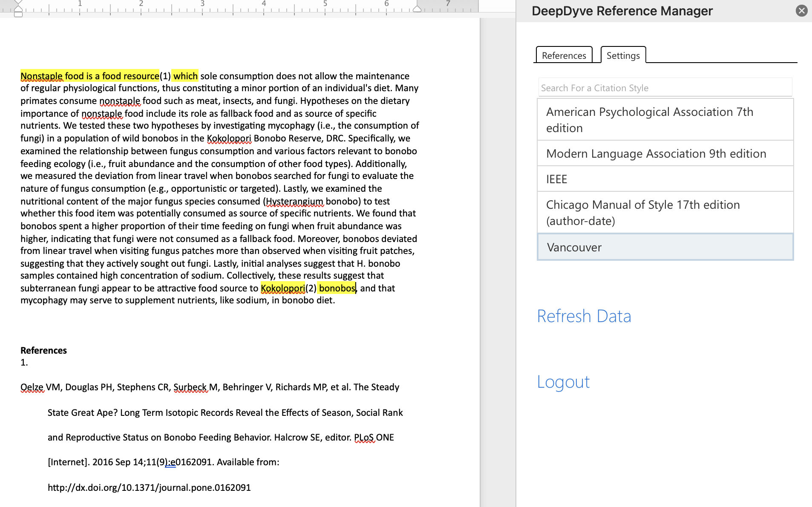The image size is (812, 507).
Task: Switch to the References tab
Action: 564,55
